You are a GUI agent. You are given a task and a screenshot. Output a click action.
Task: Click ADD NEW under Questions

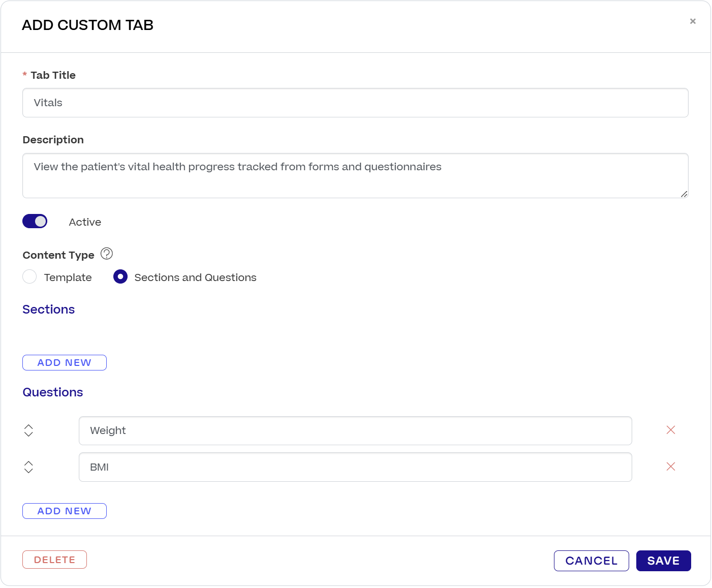[x=64, y=511]
